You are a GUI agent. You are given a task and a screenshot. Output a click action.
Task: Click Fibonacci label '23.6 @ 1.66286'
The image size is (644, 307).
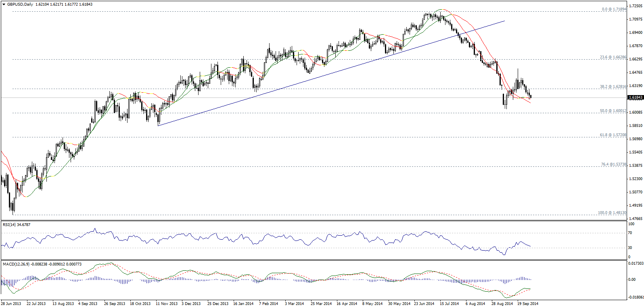click(x=613, y=57)
